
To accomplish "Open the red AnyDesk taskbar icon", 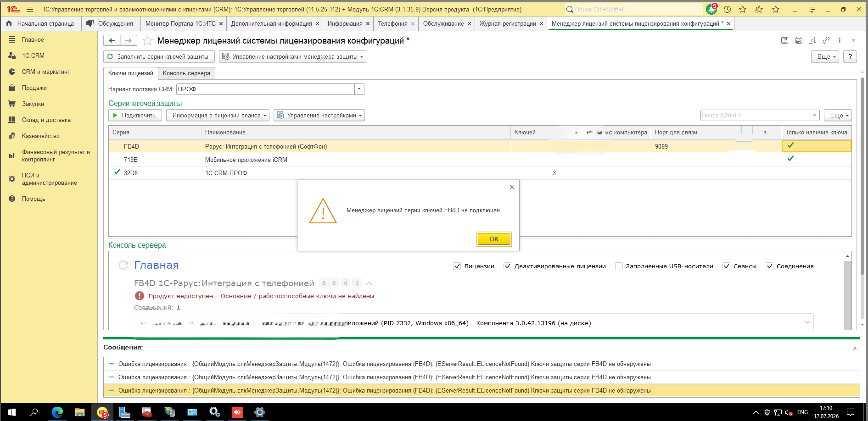I will (237, 412).
